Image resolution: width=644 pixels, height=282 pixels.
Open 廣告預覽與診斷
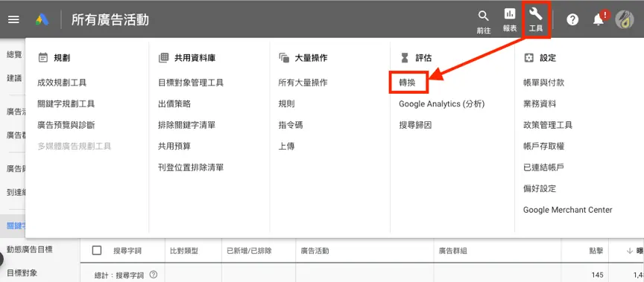tap(66, 125)
